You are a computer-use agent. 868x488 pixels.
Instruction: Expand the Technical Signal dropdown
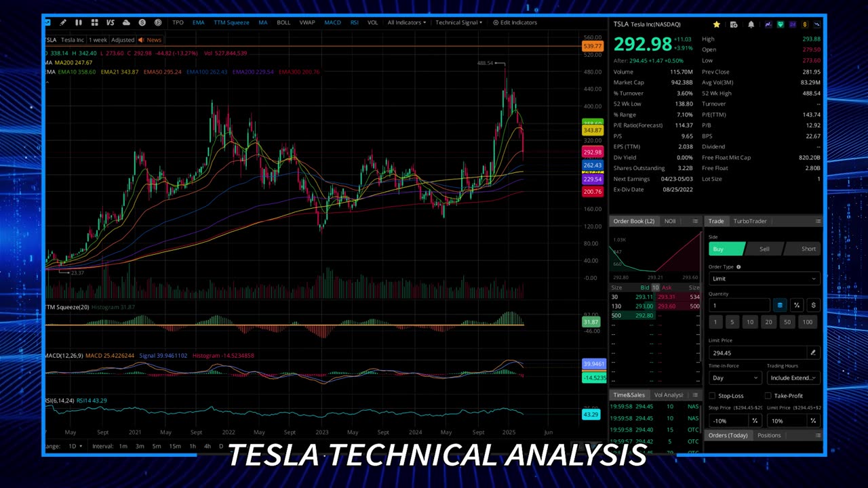click(459, 22)
